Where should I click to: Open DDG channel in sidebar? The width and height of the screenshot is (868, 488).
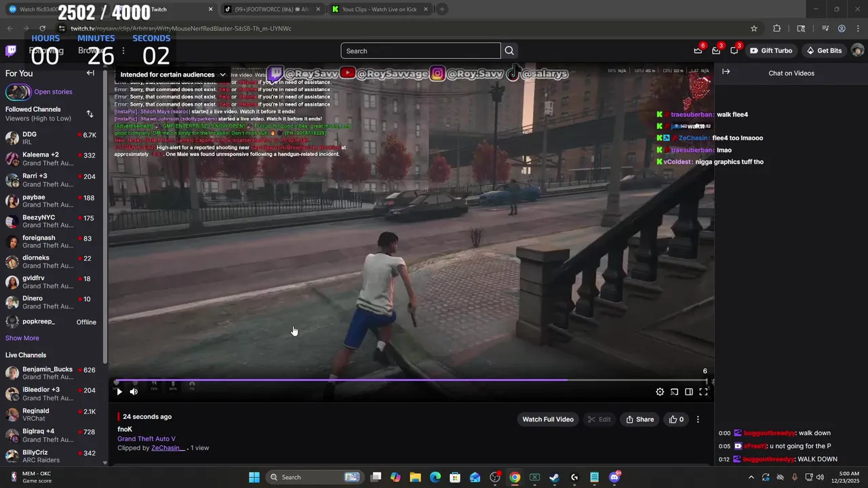pos(52,138)
